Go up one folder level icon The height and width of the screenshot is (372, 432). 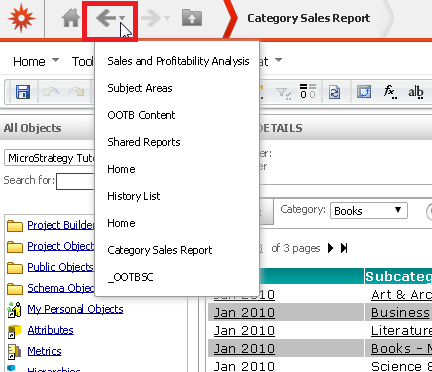tap(192, 18)
